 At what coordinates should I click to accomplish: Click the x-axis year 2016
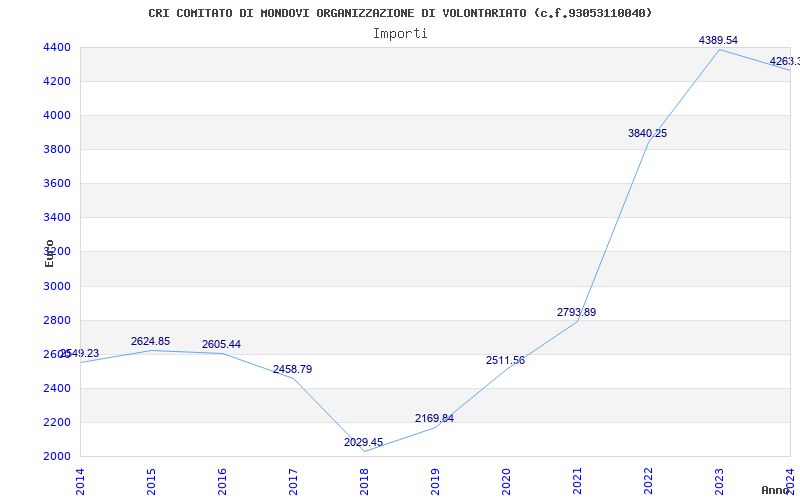click(x=222, y=482)
